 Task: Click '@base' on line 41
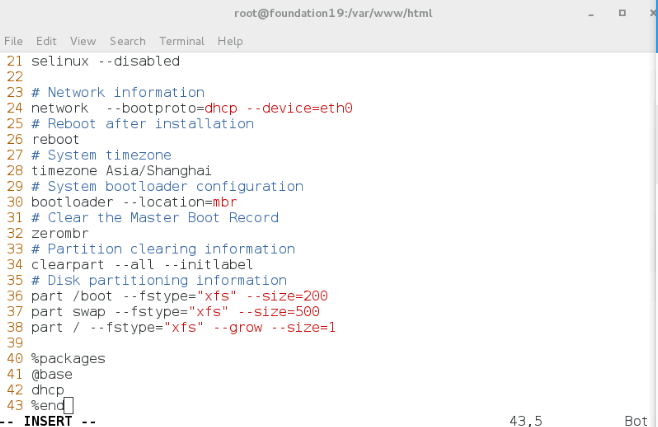pos(52,374)
